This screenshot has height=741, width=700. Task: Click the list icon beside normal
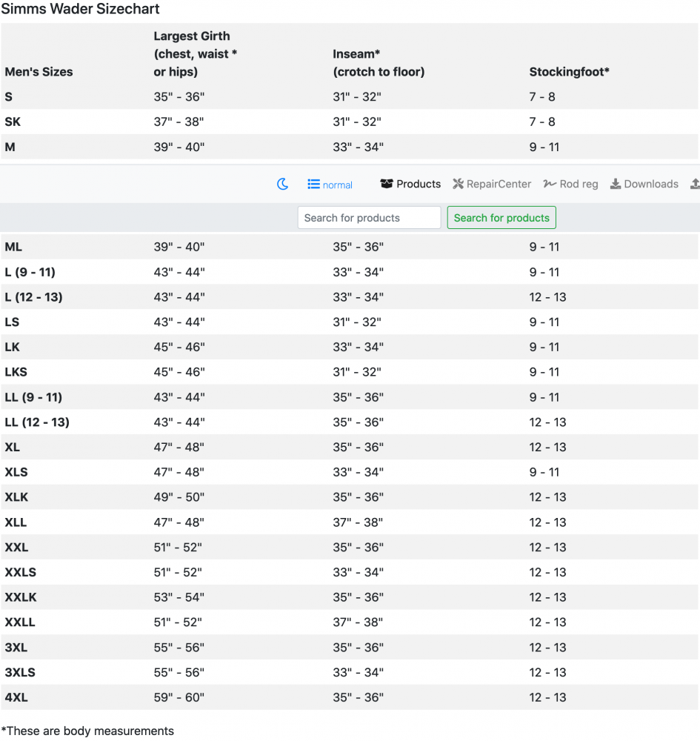[x=313, y=184]
